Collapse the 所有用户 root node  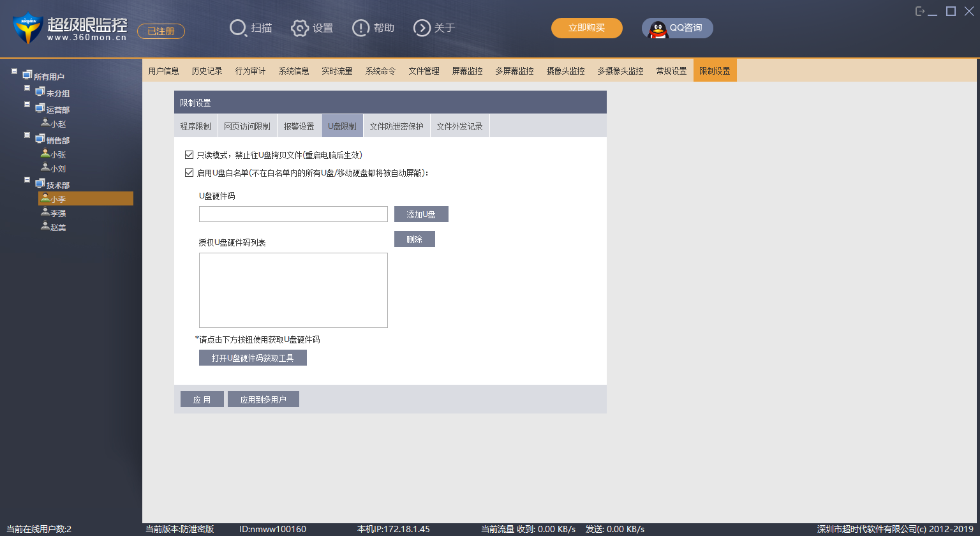(x=15, y=71)
